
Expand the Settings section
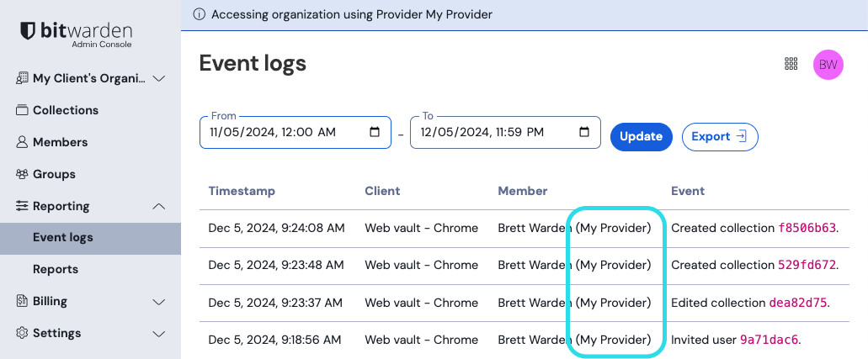pyautogui.click(x=158, y=333)
